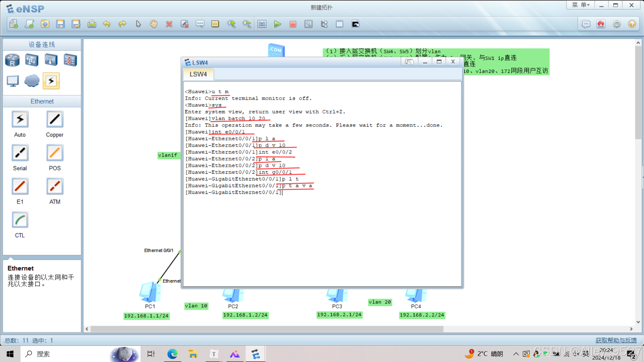Open File Explorer from the taskbar
Image resolution: width=644 pixels, height=362 pixels.
coord(193,354)
